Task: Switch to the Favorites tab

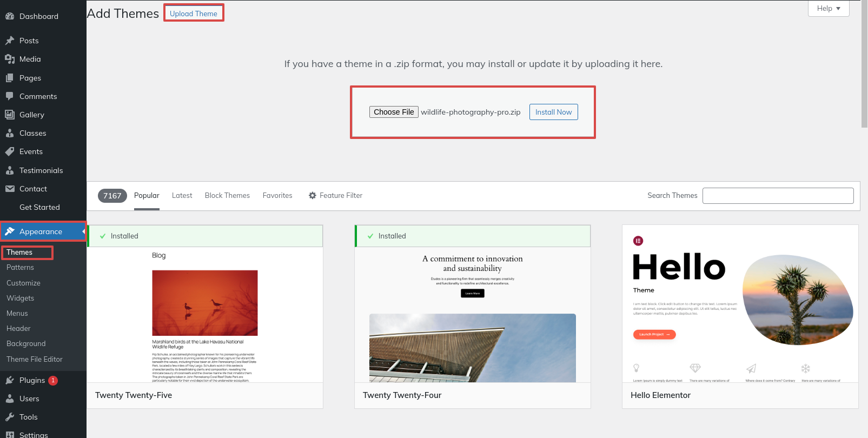Action: (x=277, y=195)
